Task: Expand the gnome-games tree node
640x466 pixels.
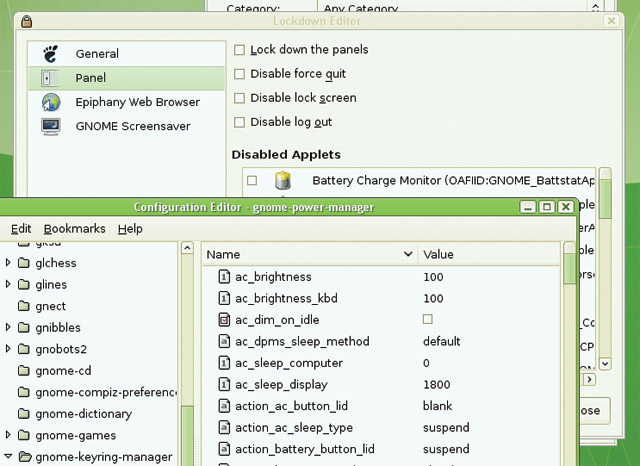Action: pos(8,435)
